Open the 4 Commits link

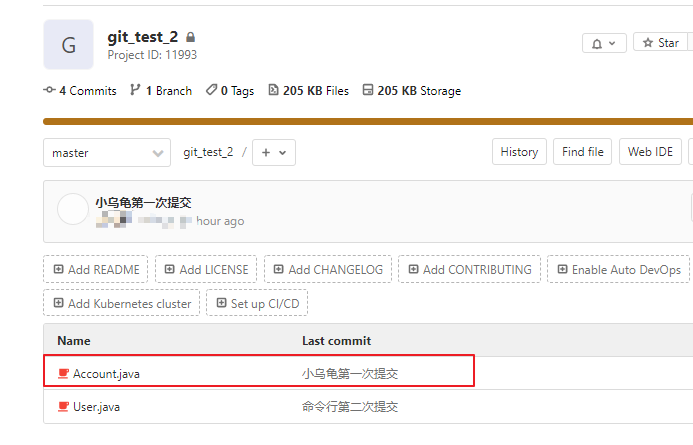80,91
